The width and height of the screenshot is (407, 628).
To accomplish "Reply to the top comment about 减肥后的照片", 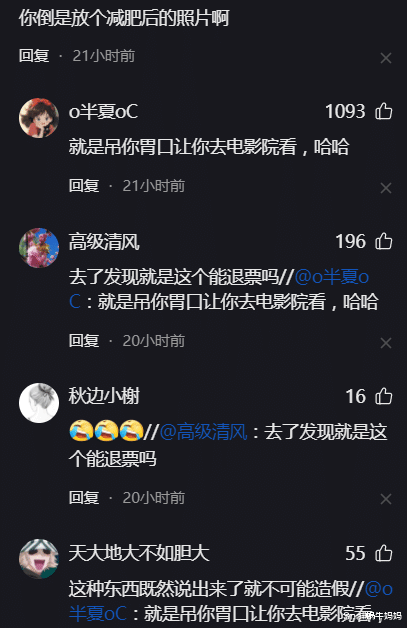I will click(34, 56).
